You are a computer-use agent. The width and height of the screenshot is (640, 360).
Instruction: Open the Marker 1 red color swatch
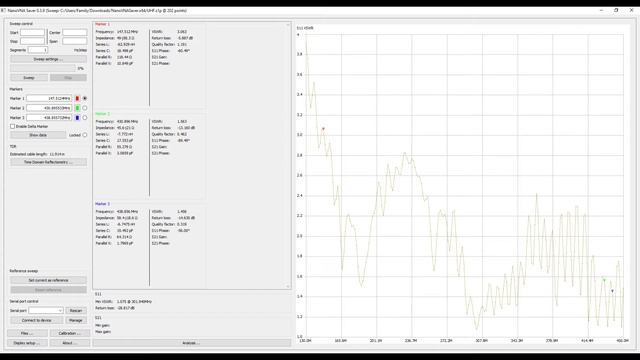[x=77, y=98]
